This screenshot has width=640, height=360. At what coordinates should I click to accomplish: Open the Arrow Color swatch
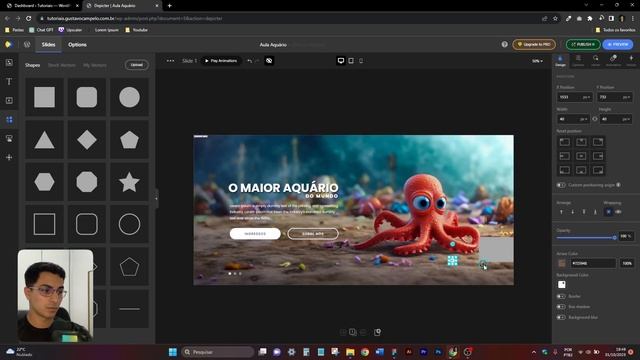(x=562, y=263)
